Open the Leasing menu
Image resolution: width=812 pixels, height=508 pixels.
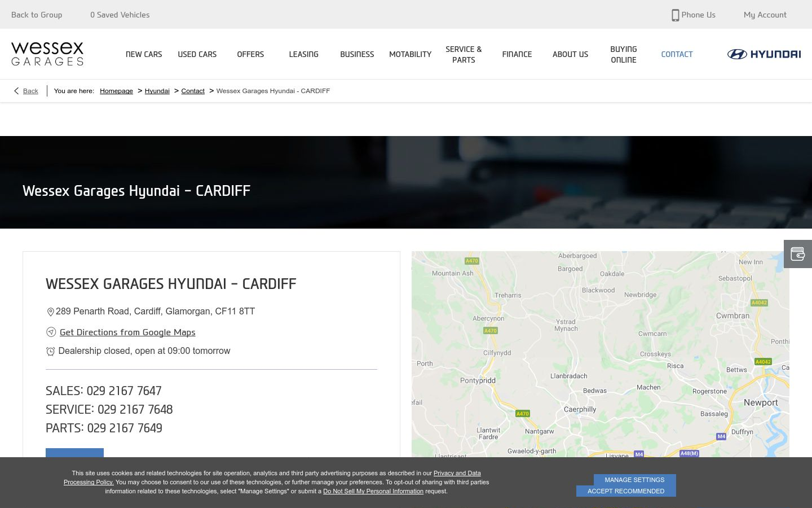303,54
